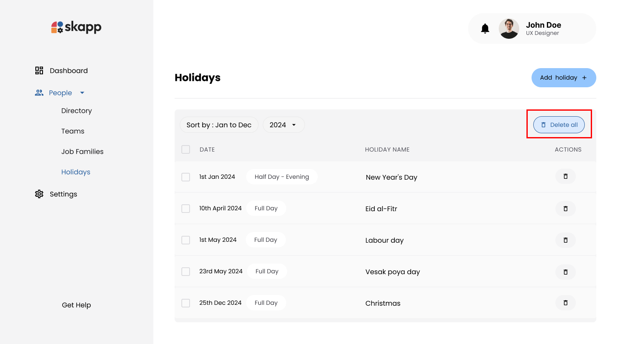Open John Doe's profile avatar
Image resolution: width=644 pixels, height=344 pixels.
pos(509,28)
